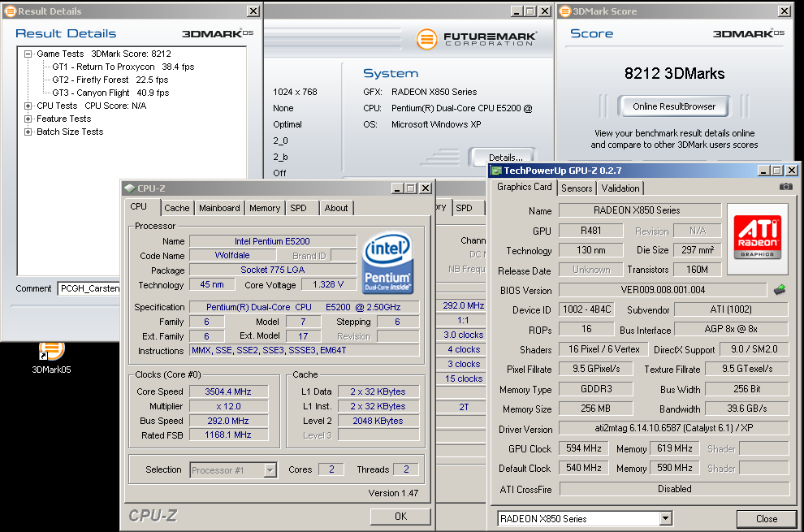Click the Rated FSB value 1168.1 MHz
The width and height of the screenshot is (804, 532).
point(229,435)
